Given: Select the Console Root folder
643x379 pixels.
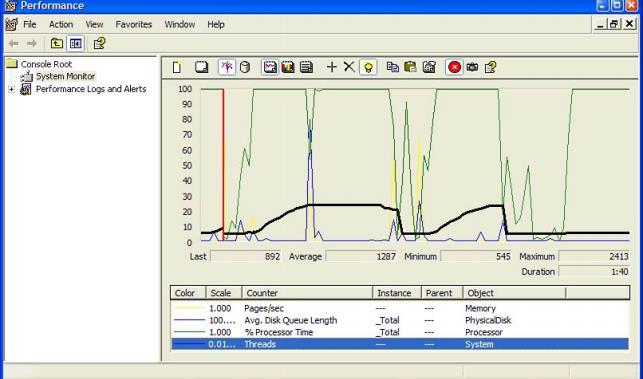Looking at the screenshot, I should click(x=46, y=64).
